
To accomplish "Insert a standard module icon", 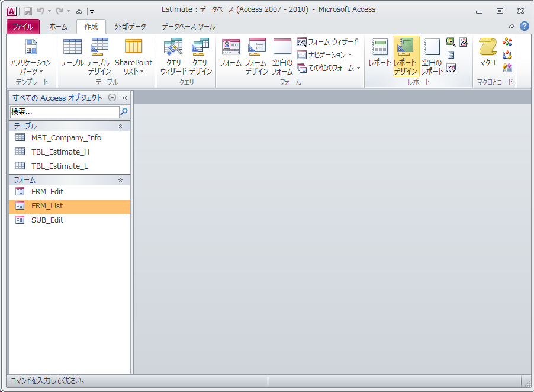I will pos(507,42).
